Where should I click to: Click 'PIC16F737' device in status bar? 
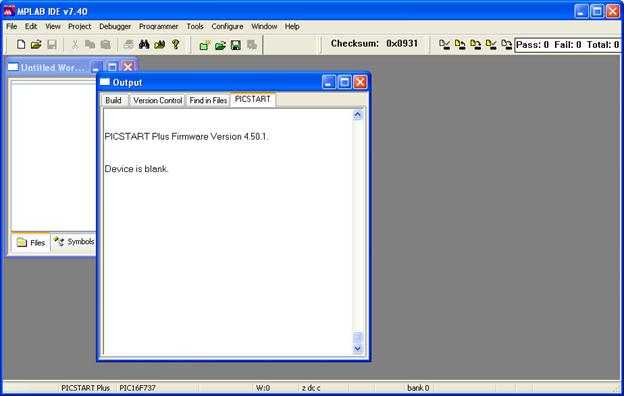(137, 388)
